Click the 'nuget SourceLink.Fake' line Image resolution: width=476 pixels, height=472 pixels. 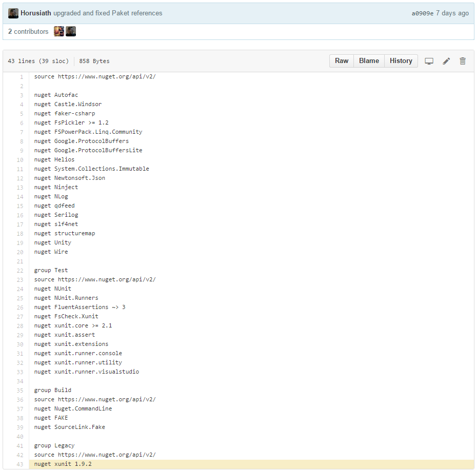tap(70, 427)
